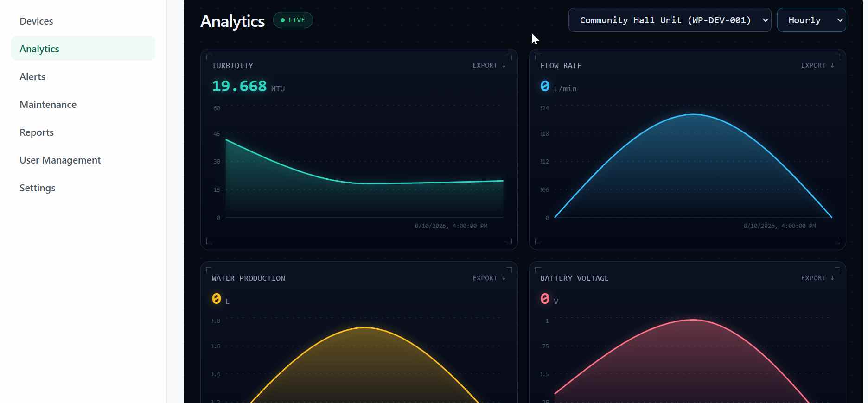Open Settings in the sidebar
868x403 pixels.
tap(83, 188)
